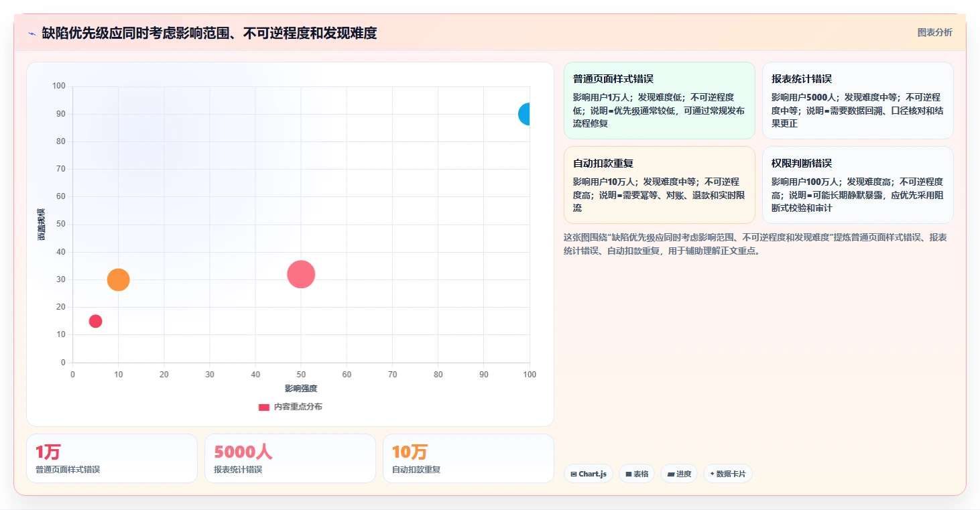
Task: Select the orange bubble at x 10
Action: (118, 279)
